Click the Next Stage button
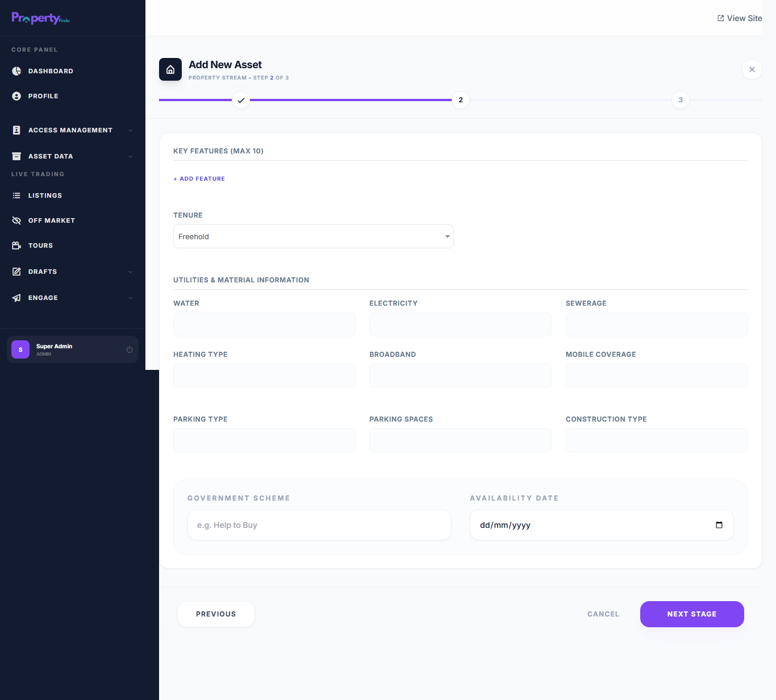 [691, 614]
